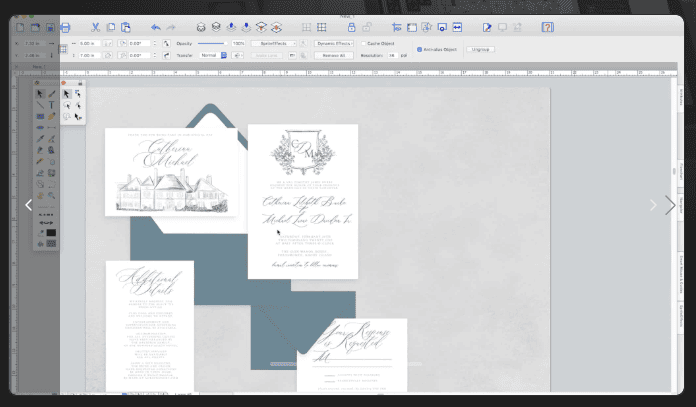Click the Ungroup button
The image size is (696, 407).
[480, 49]
